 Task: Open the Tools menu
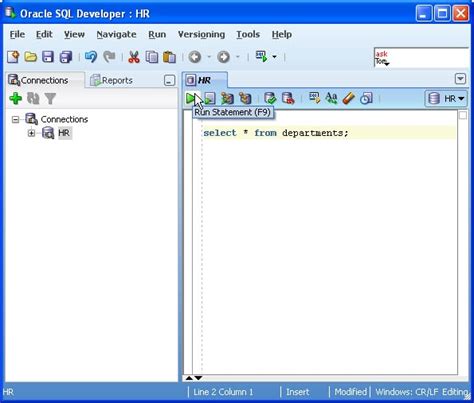248,34
